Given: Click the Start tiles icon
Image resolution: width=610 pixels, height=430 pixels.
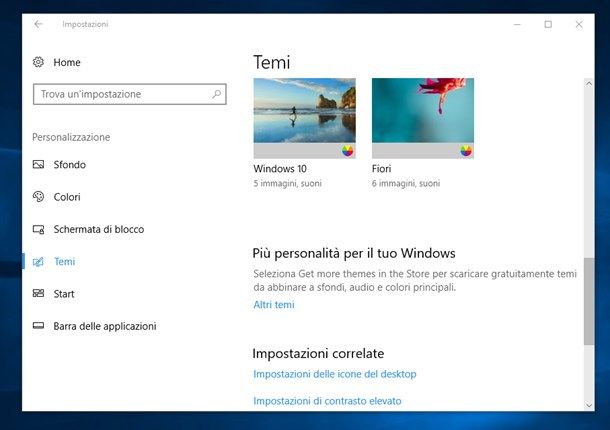Looking at the screenshot, I should point(38,293).
